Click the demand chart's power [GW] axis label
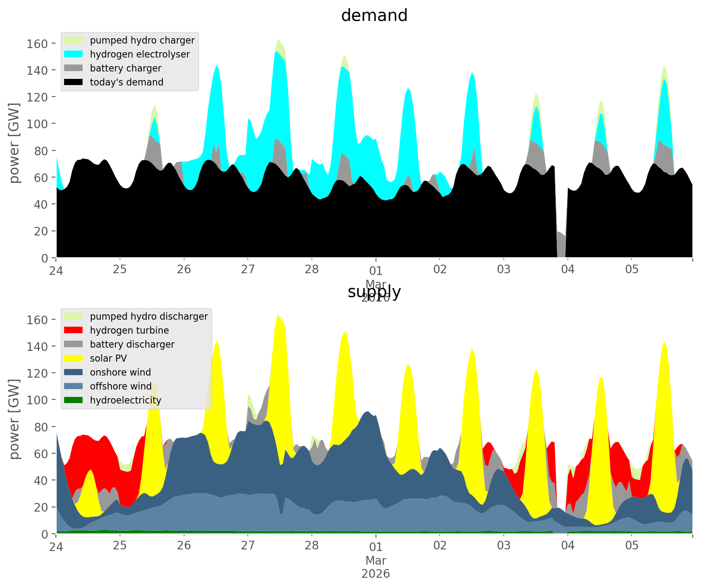The image size is (701, 588). (x=14, y=143)
